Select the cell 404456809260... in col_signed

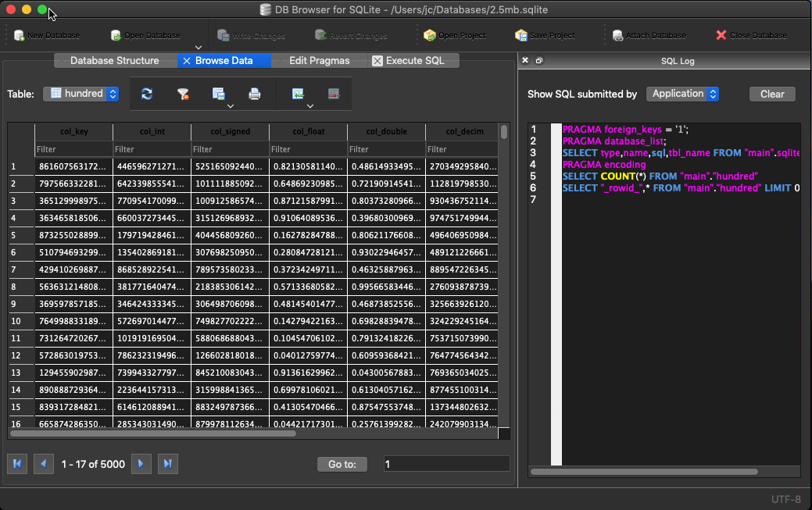pos(230,235)
